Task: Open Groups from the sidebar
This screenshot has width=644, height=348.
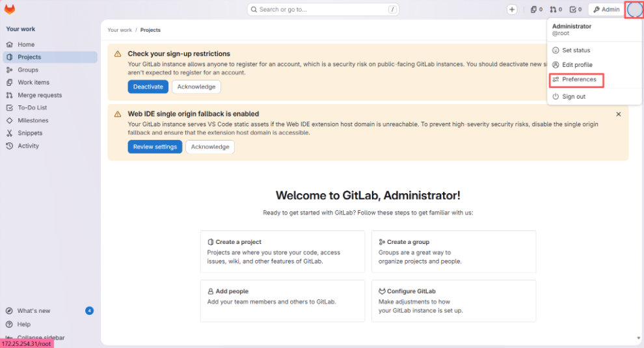Action: 50,70
